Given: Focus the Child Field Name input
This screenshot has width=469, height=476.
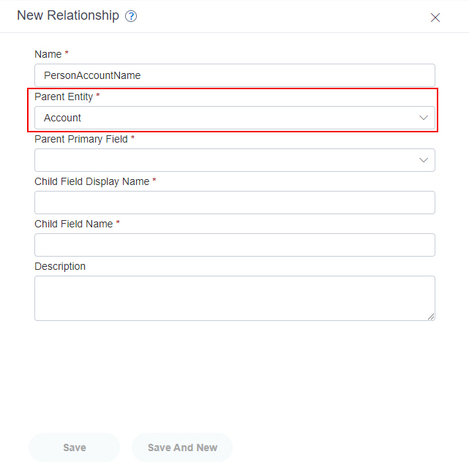Looking at the screenshot, I should click(234, 245).
